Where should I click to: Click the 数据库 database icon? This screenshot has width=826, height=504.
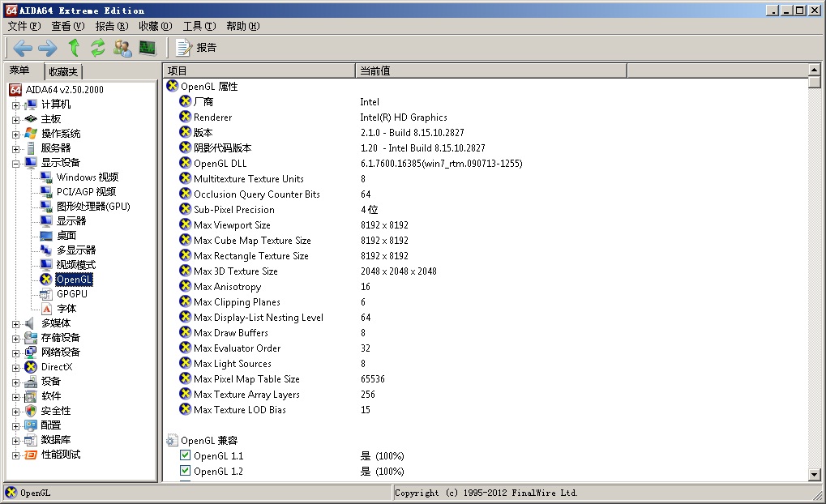31,440
